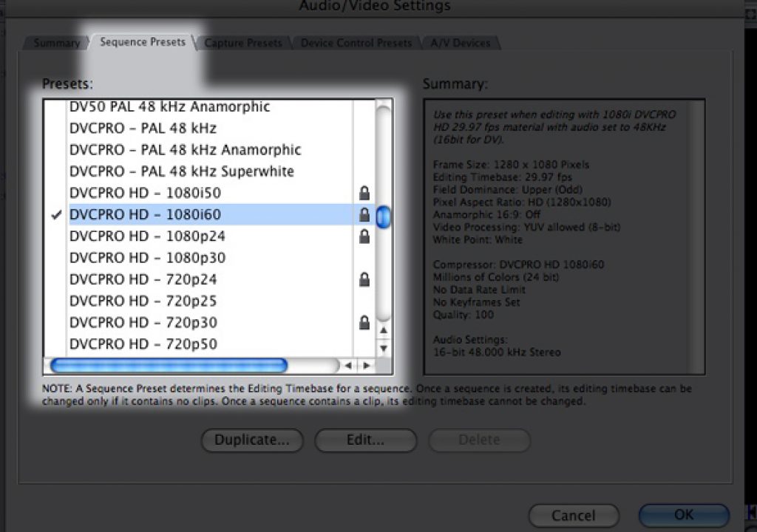Cancel the Audio/Video Settings dialog

click(x=574, y=516)
